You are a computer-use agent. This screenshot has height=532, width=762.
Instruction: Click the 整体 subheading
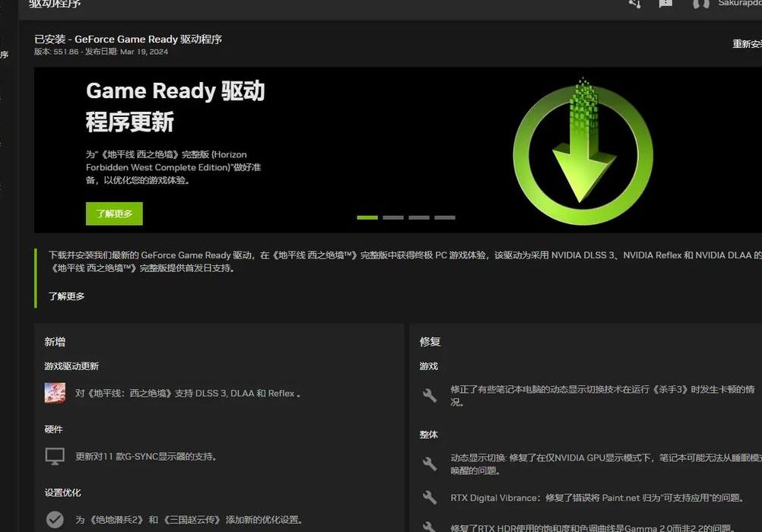[x=429, y=435]
